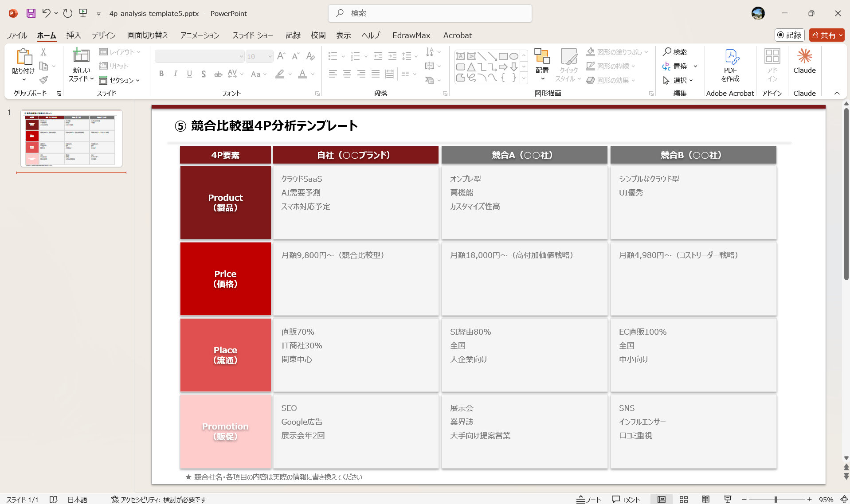Click the Record (記録) button top right
Viewport: 850px width, 504px height.
789,35
